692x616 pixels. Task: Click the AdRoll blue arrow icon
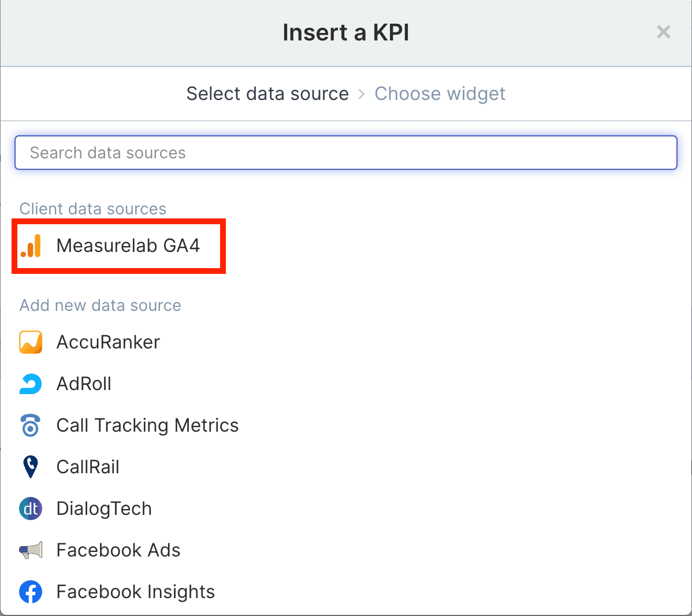point(31,384)
